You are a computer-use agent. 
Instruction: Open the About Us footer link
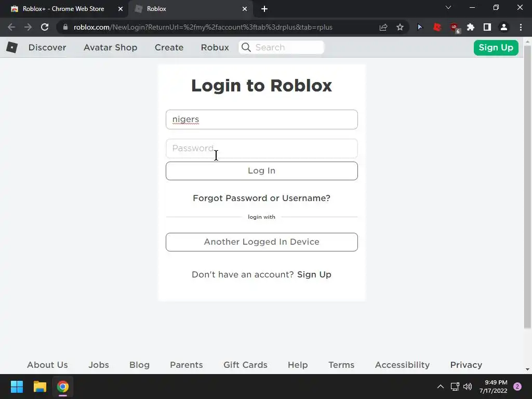[x=47, y=365]
